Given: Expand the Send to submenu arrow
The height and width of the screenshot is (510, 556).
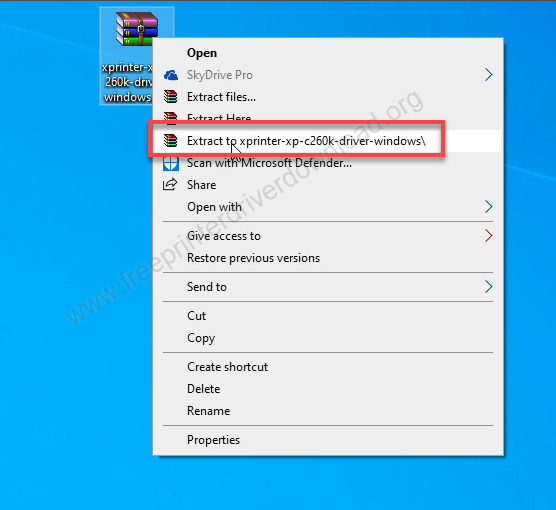Looking at the screenshot, I should click(x=489, y=287).
